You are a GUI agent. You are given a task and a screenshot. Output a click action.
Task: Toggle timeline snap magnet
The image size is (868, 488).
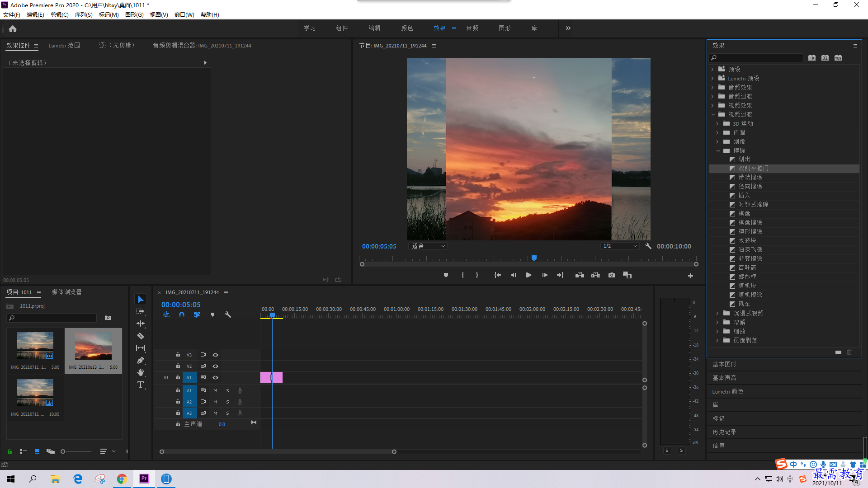click(x=182, y=314)
